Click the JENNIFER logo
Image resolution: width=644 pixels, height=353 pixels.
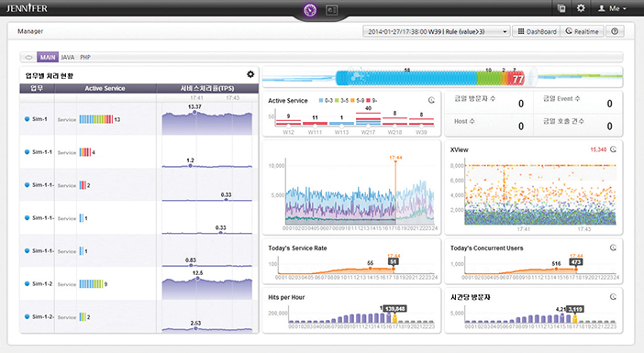[27, 8]
